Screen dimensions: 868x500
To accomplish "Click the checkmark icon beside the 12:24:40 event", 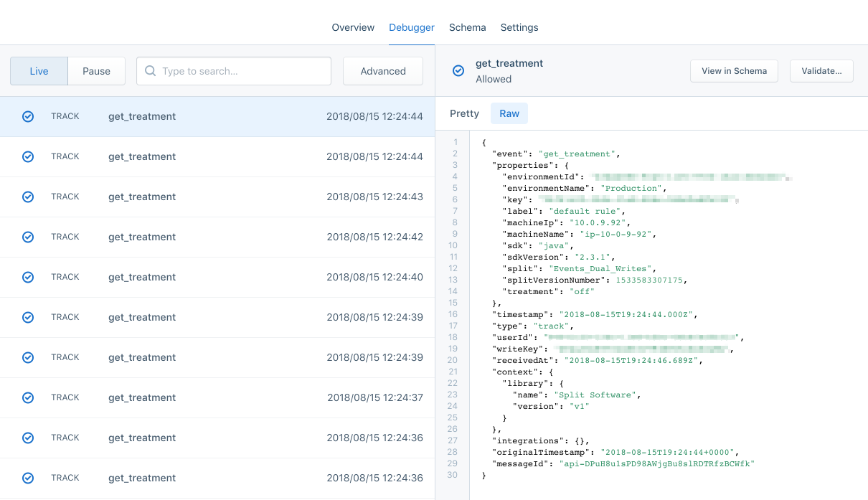I will (28, 276).
